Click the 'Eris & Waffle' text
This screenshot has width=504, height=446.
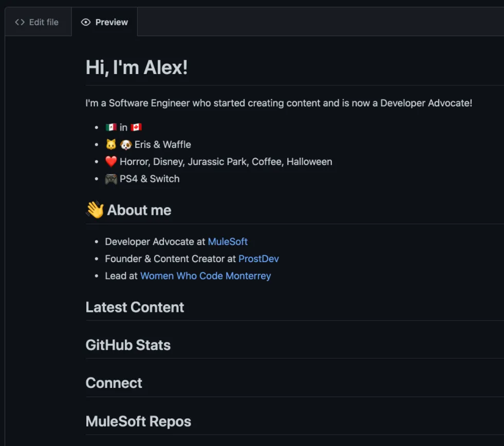coord(163,144)
